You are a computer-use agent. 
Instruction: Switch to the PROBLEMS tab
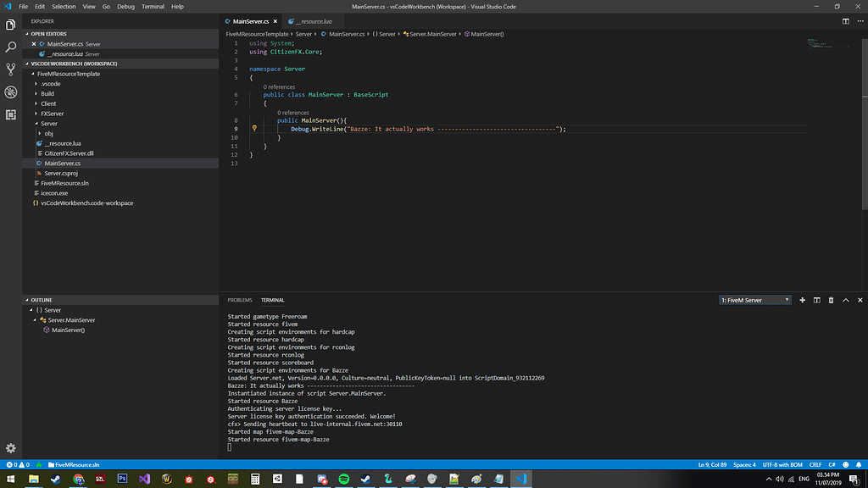(x=240, y=300)
